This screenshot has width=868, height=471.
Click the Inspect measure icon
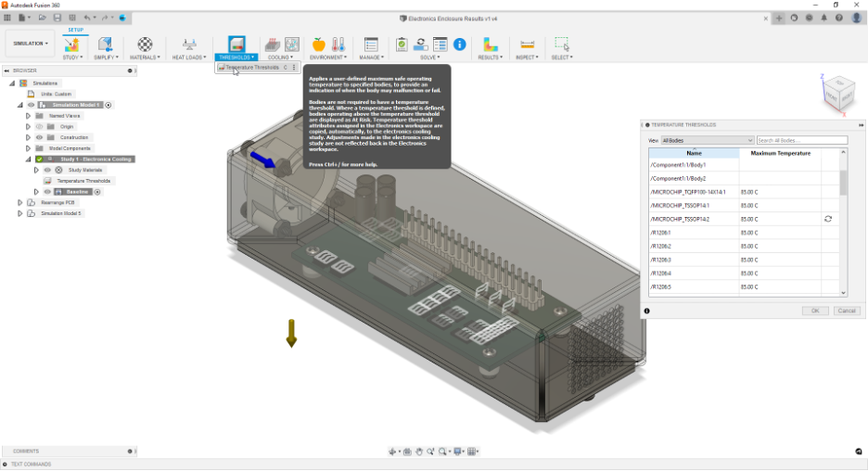point(527,44)
